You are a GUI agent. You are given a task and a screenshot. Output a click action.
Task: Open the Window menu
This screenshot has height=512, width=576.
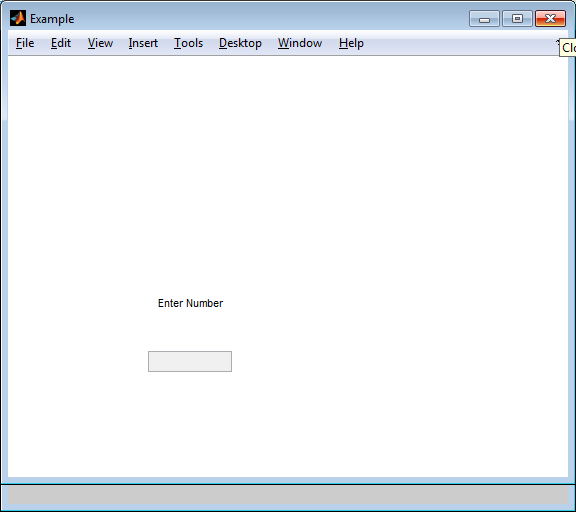pyautogui.click(x=300, y=43)
